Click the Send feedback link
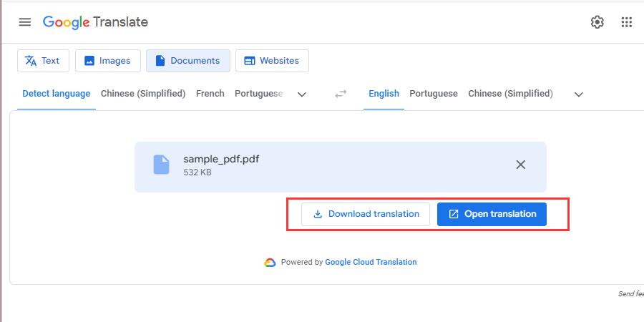 click(631, 293)
